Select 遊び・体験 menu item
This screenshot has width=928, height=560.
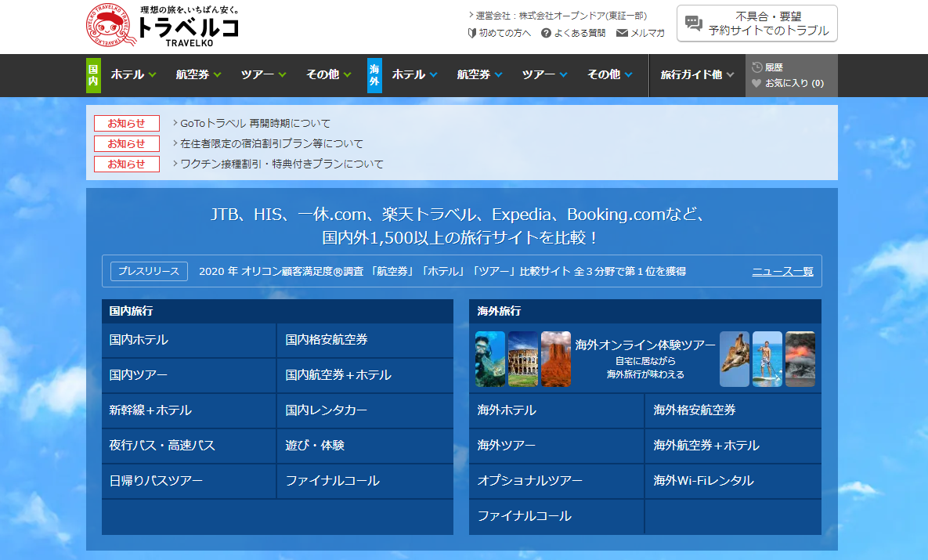tap(365, 446)
